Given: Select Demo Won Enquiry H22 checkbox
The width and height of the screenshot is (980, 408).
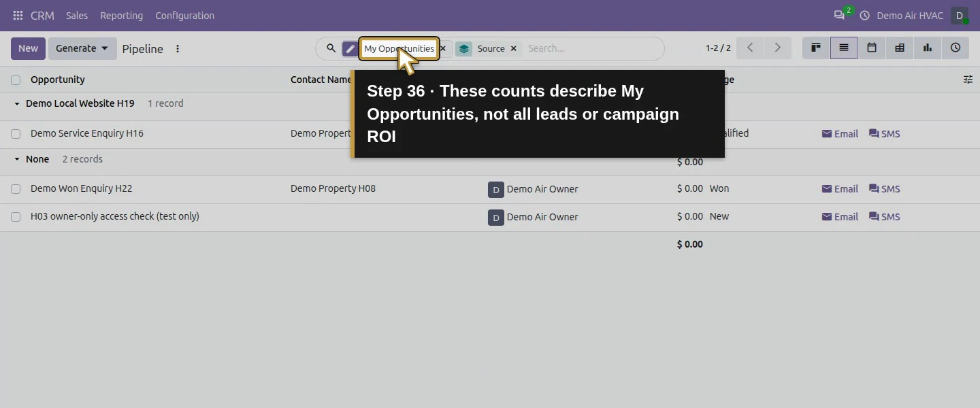Looking at the screenshot, I should (x=16, y=189).
